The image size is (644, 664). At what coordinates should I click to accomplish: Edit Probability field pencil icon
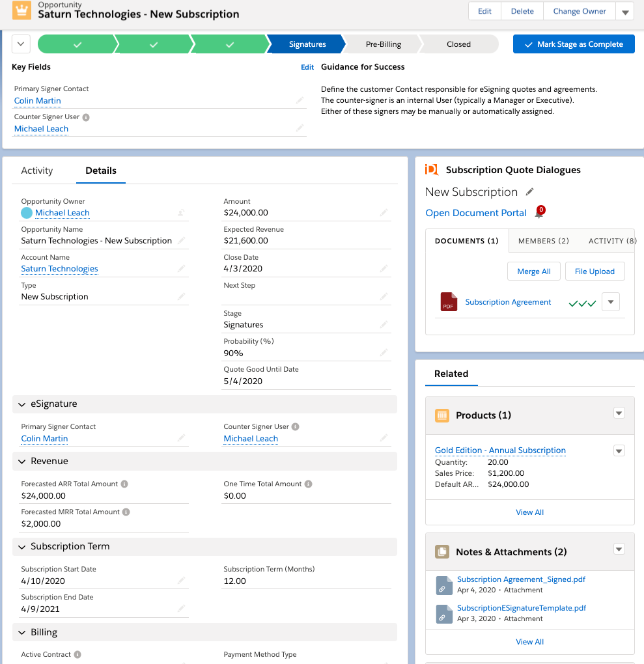point(384,353)
